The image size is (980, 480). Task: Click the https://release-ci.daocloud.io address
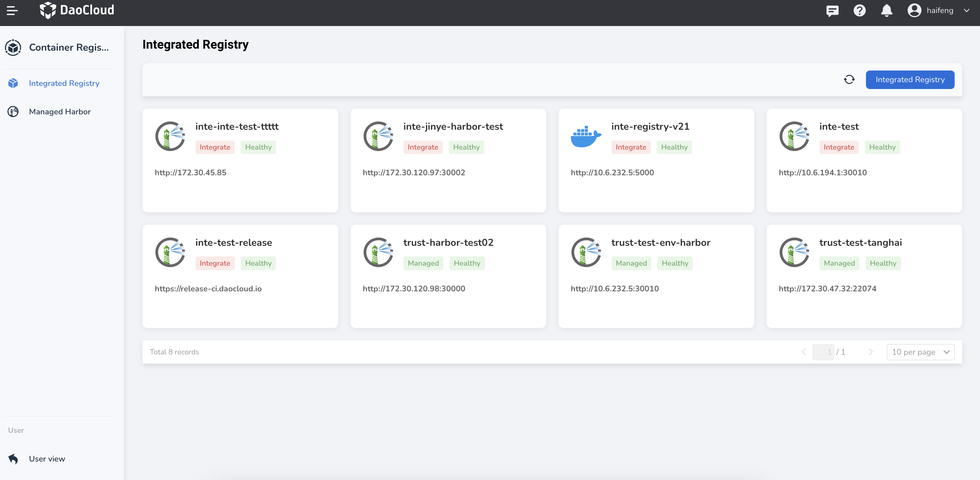[208, 289]
